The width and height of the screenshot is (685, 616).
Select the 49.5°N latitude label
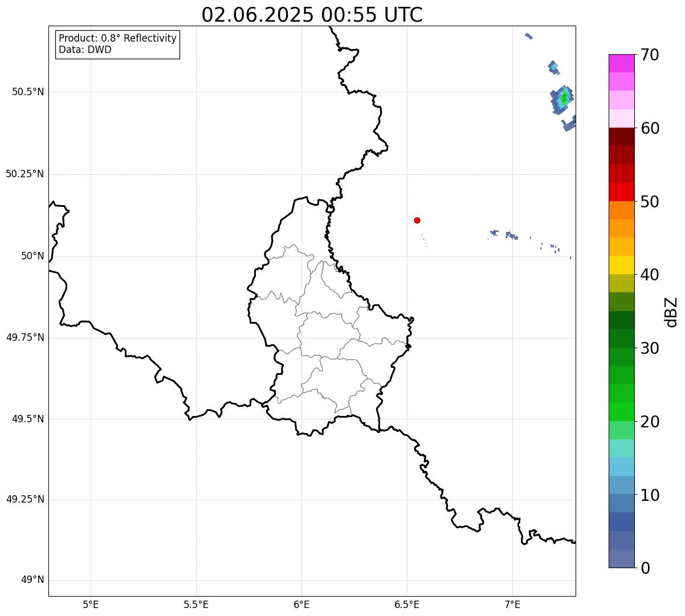27,419
